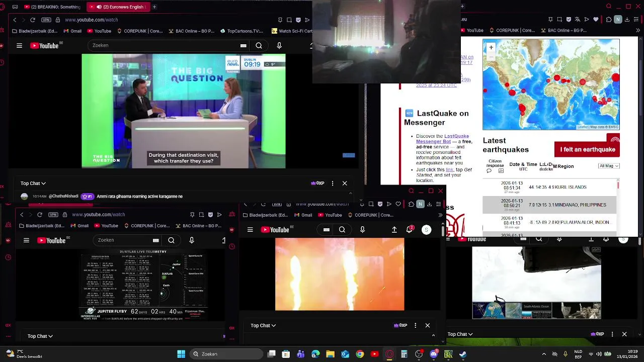Expand Top Chat dropdown in bottom-right window
Viewport: 644px width, 362px height.
(x=460, y=334)
